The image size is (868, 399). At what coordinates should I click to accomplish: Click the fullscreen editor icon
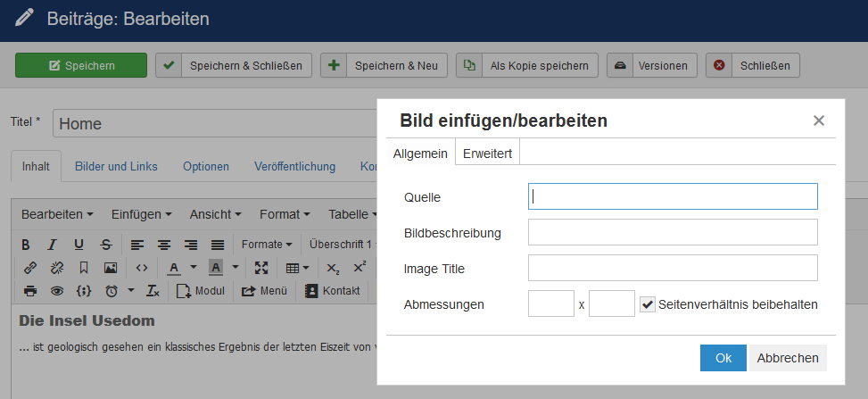[261, 268]
